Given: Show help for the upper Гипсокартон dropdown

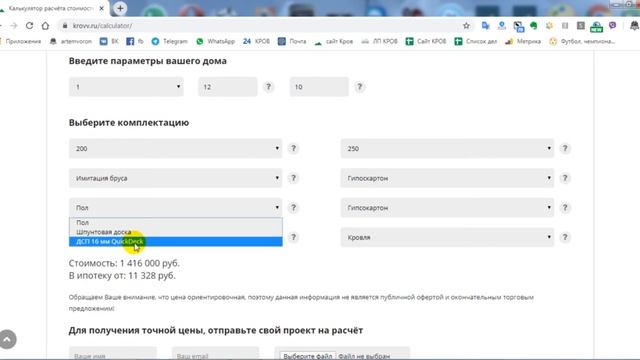Looking at the screenshot, I should pyautogui.click(x=565, y=178).
